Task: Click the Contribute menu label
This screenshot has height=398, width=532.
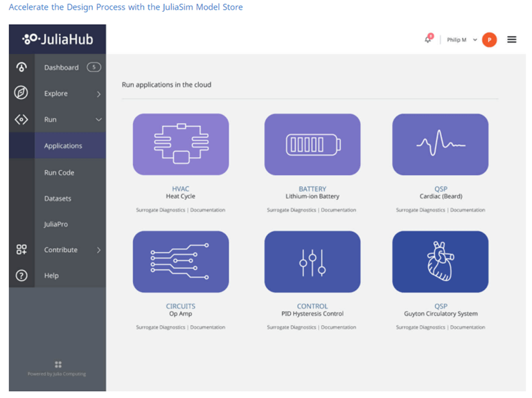Action: tap(61, 250)
